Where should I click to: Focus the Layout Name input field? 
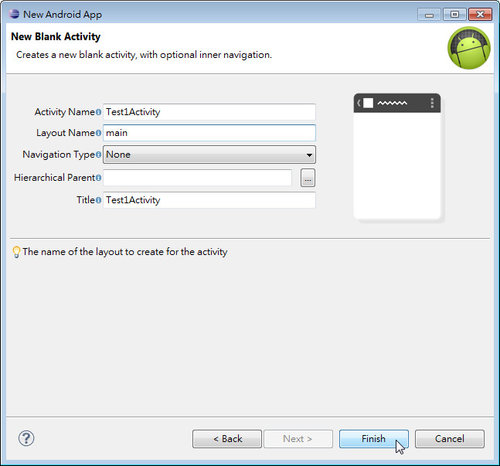coord(209,133)
